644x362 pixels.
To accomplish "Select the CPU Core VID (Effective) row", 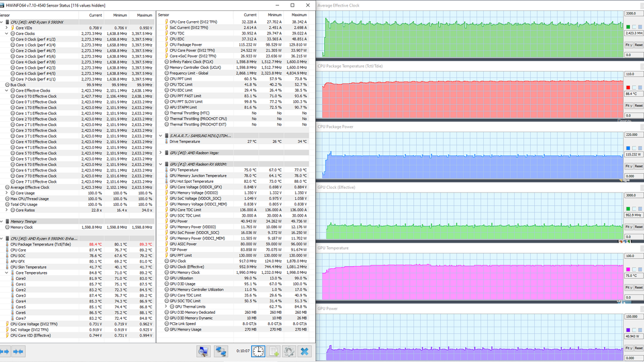I will (77, 335).
